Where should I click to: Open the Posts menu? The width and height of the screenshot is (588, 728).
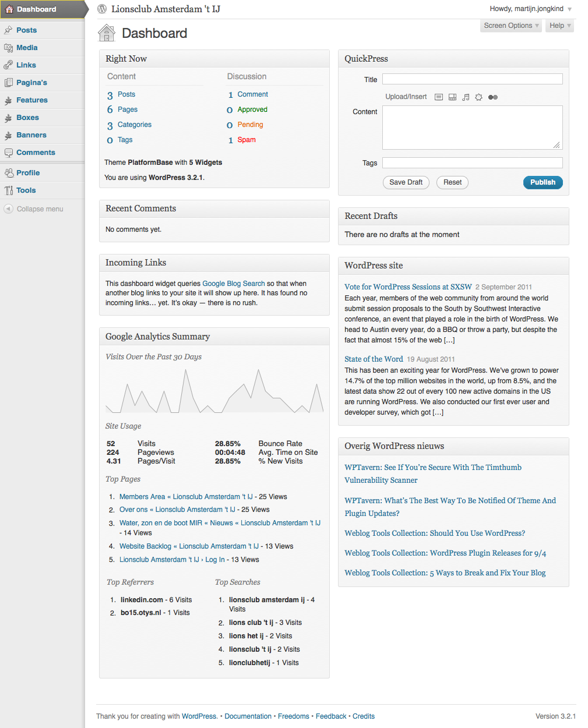[x=26, y=30]
